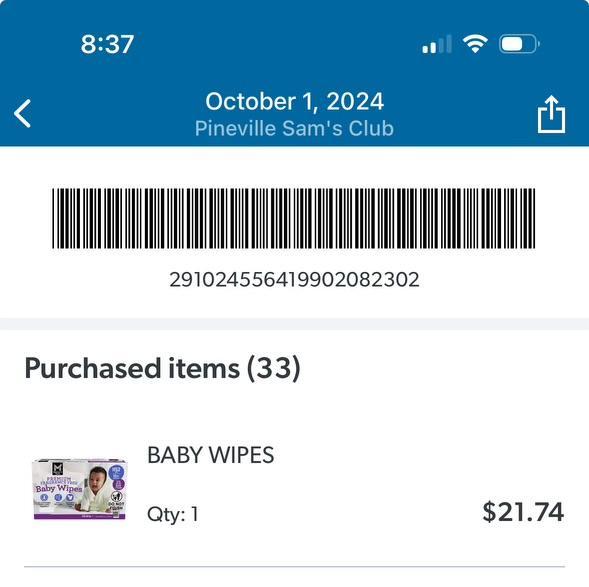Tap the cellular signal bars icon
This screenshot has width=589, height=587.
tap(437, 44)
